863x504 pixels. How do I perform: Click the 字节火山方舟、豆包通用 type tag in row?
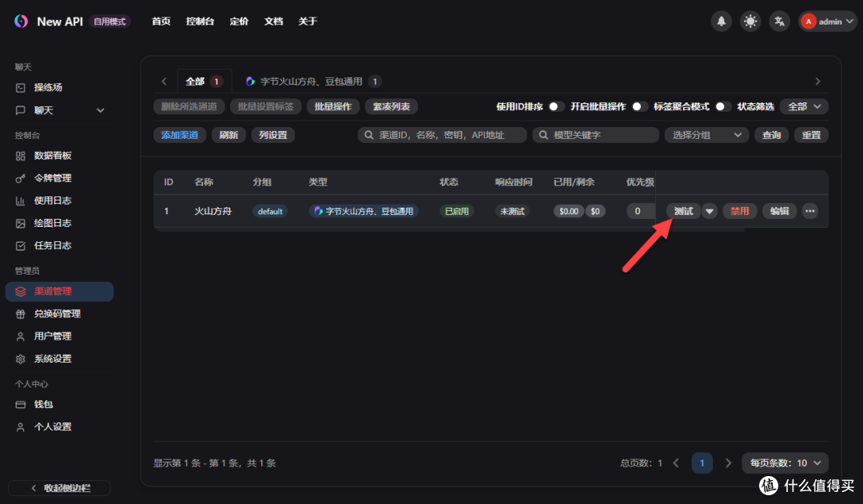coord(364,212)
